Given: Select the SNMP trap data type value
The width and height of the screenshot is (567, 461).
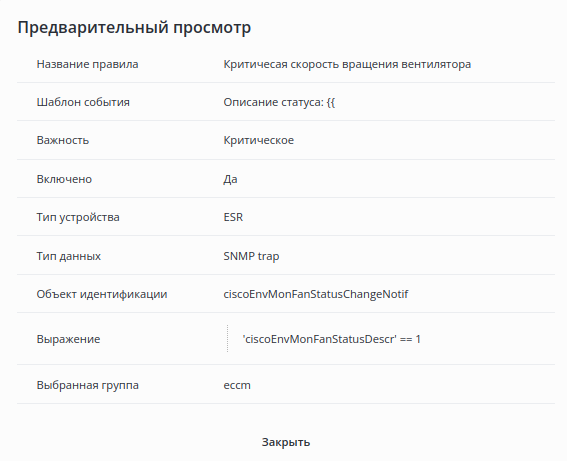Looking at the screenshot, I should pyautogui.click(x=251, y=256).
